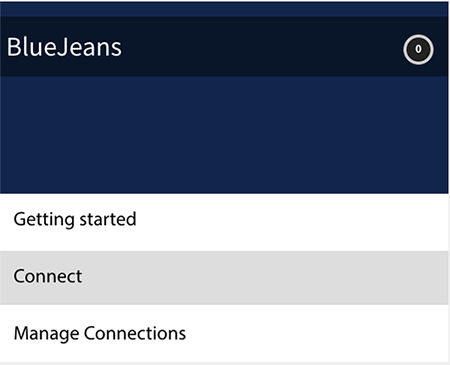Click the dark BlueJeans header bar
This screenshot has width=450, height=365.
(x=224, y=46)
